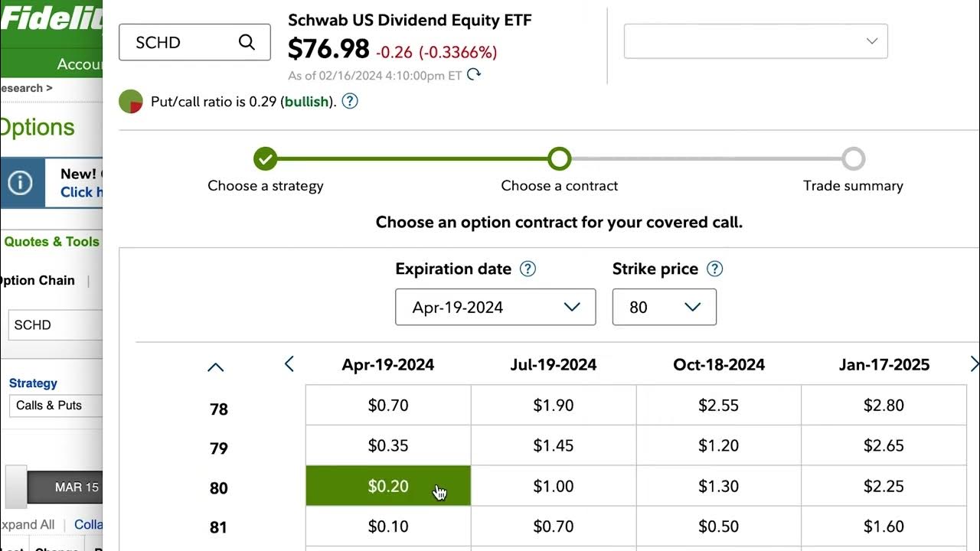The width and height of the screenshot is (980, 551).
Task: Select the $2.65 Jan-17-2025 cell
Action: coord(884,445)
